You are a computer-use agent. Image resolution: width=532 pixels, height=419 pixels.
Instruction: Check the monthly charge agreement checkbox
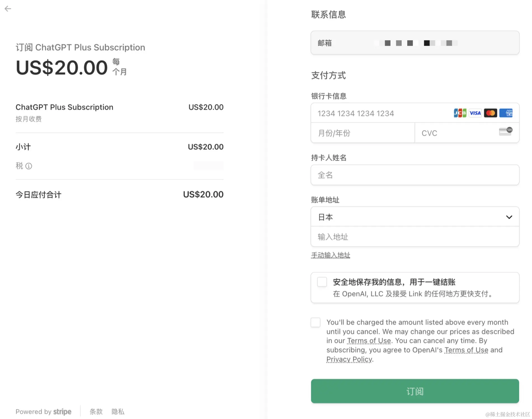(316, 322)
